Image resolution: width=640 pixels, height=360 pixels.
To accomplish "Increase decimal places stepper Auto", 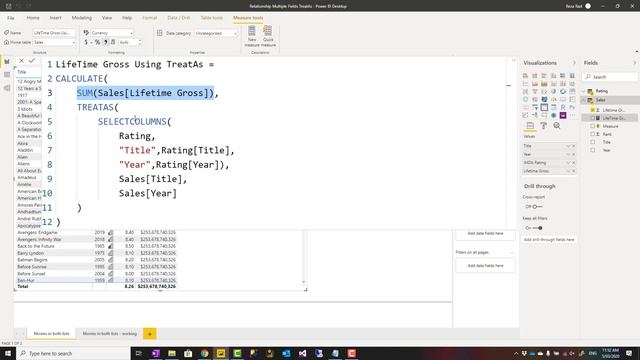I will click(x=140, y=40).
